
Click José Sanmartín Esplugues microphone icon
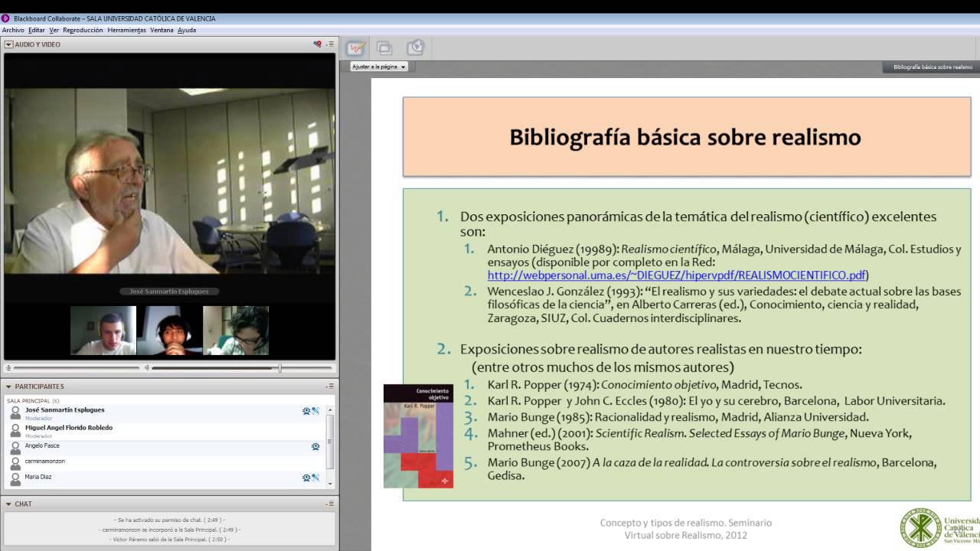point(315,411)
